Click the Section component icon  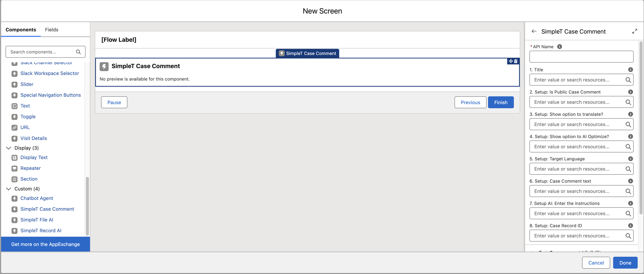coord(15,179)
